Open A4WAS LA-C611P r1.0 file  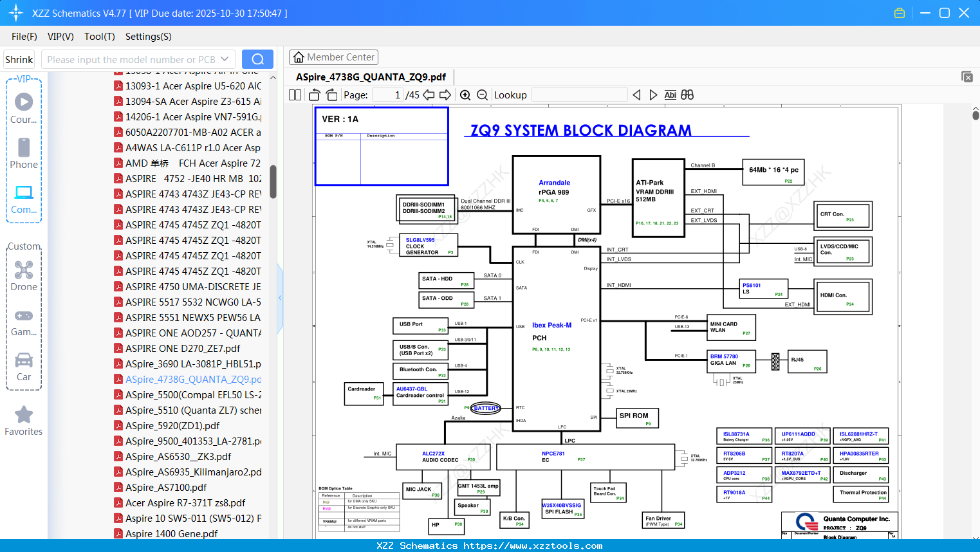[x=187, y=147]
